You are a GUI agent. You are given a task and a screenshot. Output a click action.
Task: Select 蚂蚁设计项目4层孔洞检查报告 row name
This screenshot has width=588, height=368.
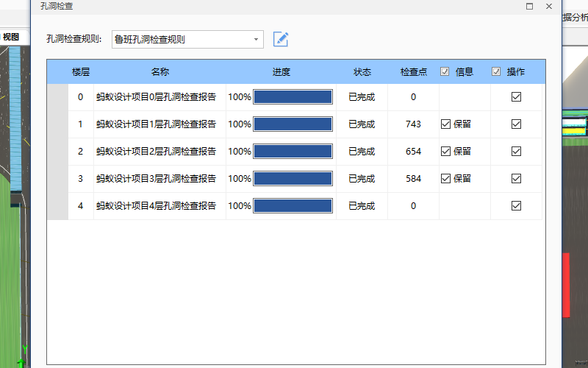156,206
